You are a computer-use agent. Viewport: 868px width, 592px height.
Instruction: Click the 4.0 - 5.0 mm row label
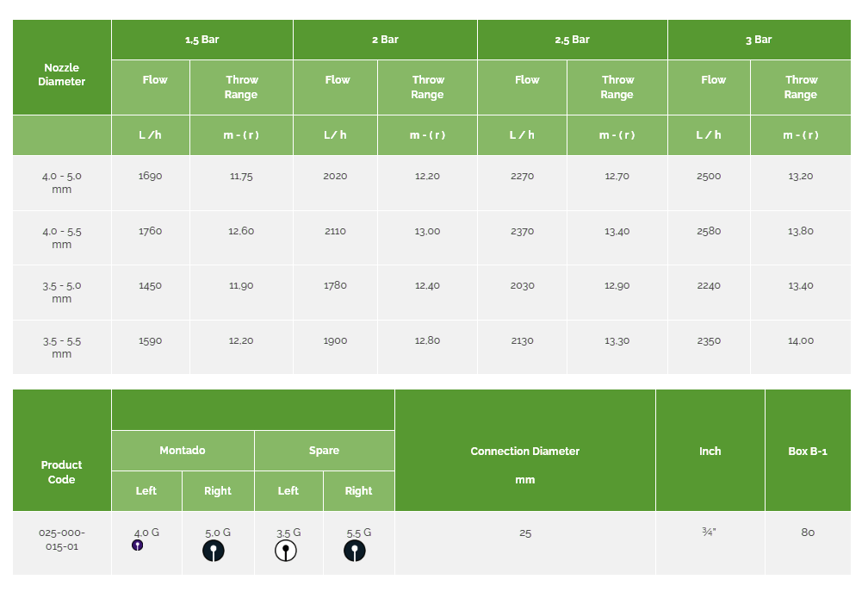coord(62,183)
